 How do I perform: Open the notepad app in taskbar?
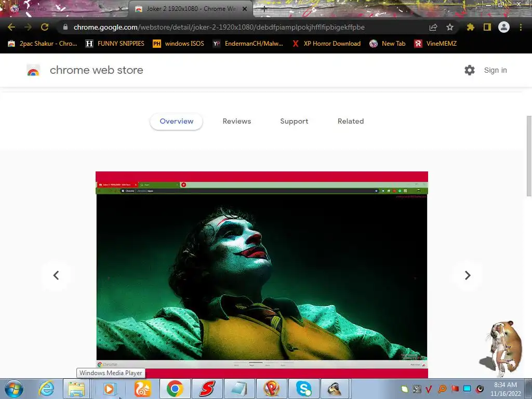coord(239,389)
